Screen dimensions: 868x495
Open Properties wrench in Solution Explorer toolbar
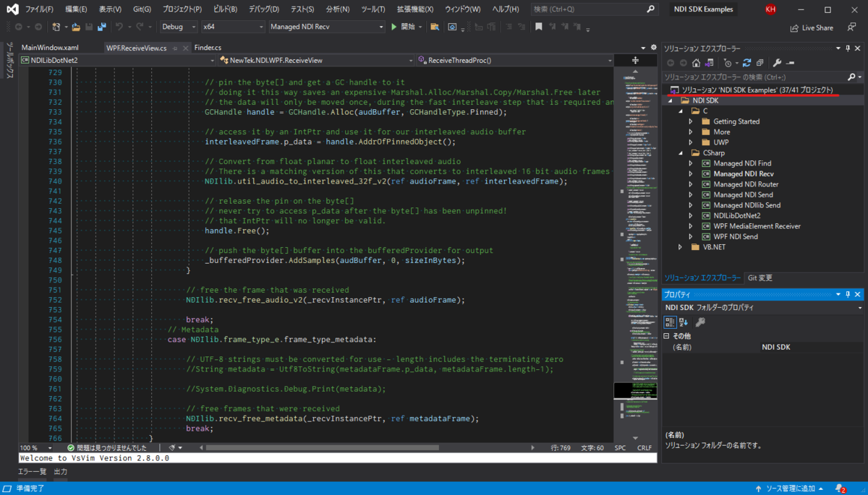tap(778, 62)
